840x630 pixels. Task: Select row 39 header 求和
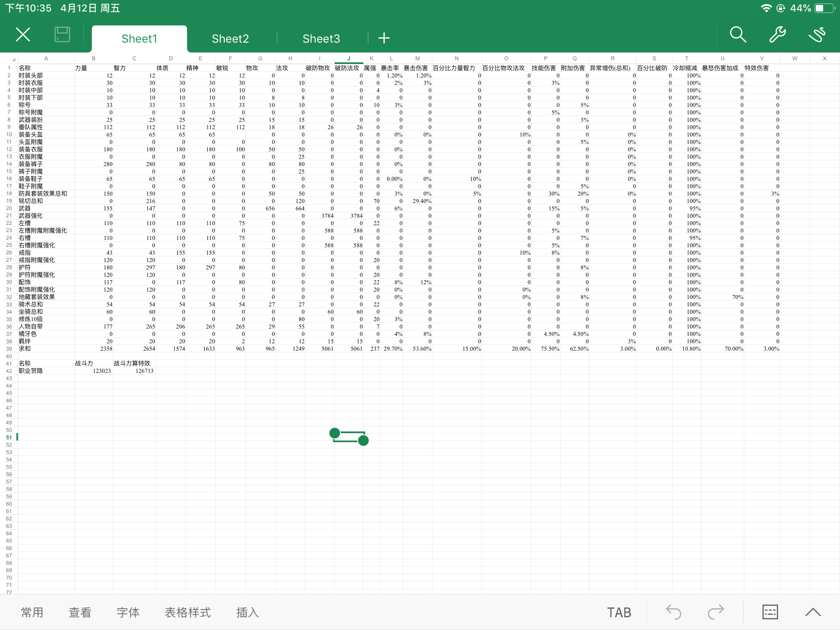click(9, 349)
